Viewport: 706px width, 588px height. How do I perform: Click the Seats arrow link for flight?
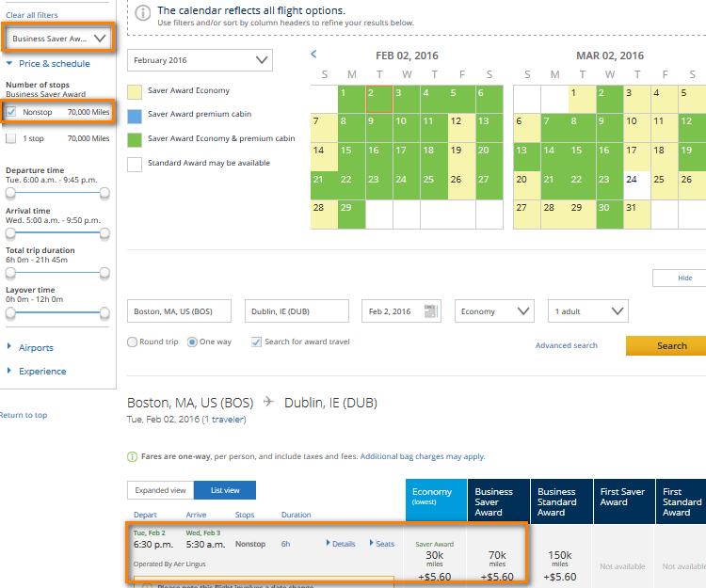click(x=381, y=544)
